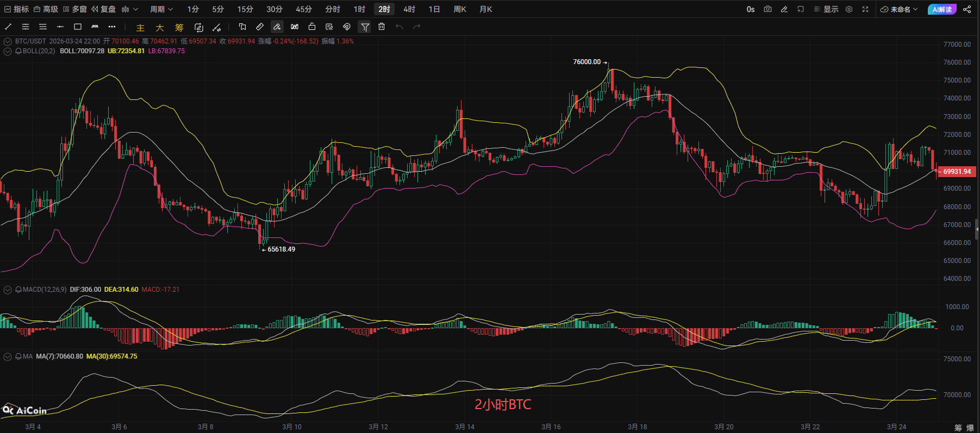Click the camera screenshot icon
The width and height of the screenshot is (980, 433).
coord(767,9)
